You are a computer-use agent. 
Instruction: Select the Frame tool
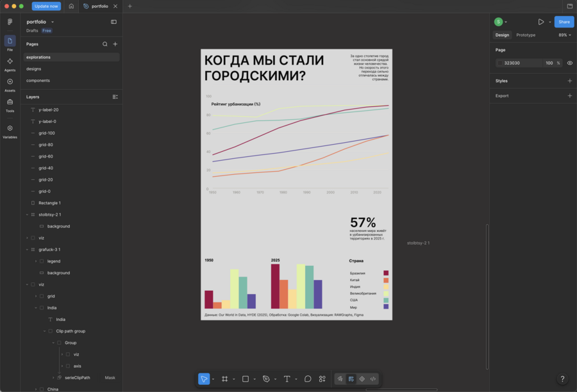pyautogui.click(x=224, y=379)
